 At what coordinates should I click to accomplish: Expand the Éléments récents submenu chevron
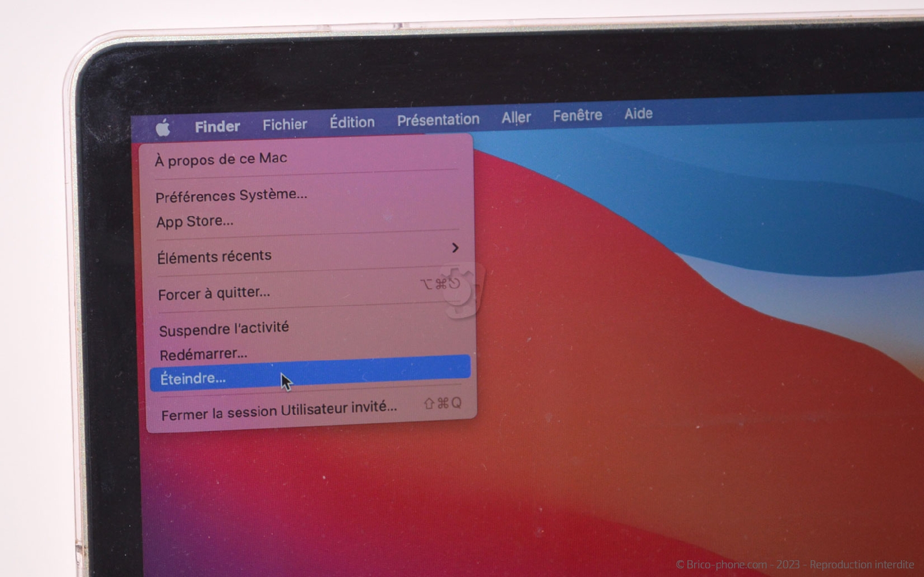[x=455, y=248]
